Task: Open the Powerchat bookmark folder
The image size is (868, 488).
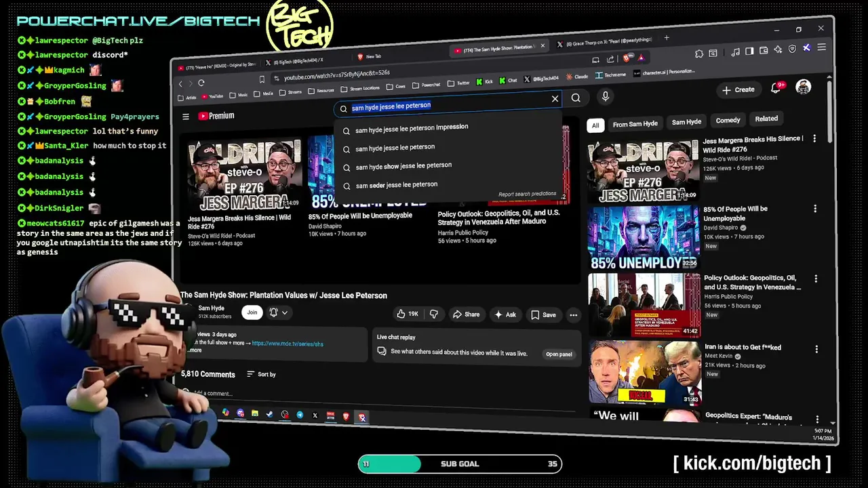Action: click(x=427, y=85)
